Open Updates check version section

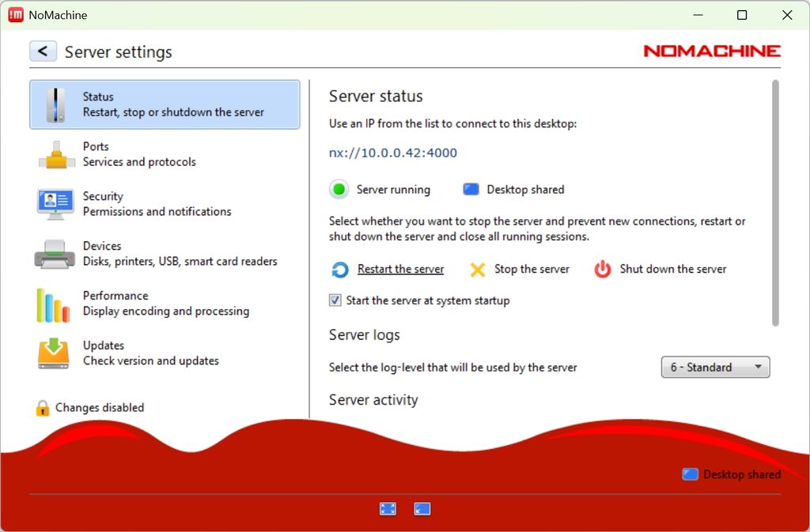[165, 353]
